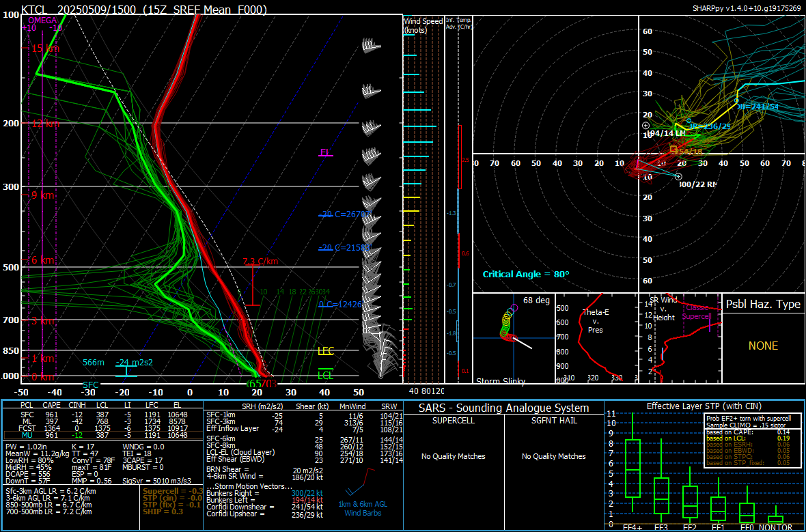Click the magenta OMEGA label on the Skew-T

point(42,20)
